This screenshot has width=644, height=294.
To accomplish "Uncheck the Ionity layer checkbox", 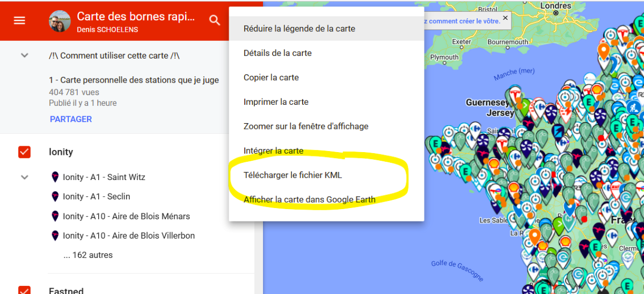I will click(x=24, y=152).
